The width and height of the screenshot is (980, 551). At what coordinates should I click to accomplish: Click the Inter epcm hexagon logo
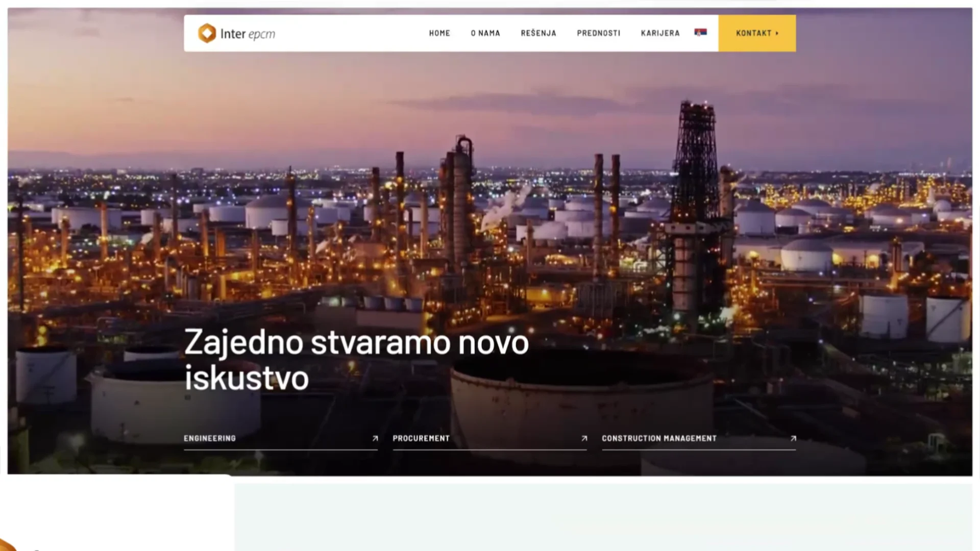[207, 33]
